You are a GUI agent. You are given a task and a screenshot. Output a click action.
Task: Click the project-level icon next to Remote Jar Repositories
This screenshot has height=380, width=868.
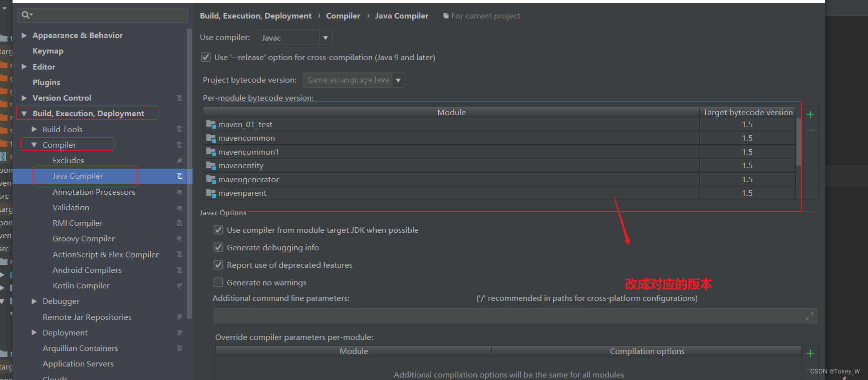179,317
